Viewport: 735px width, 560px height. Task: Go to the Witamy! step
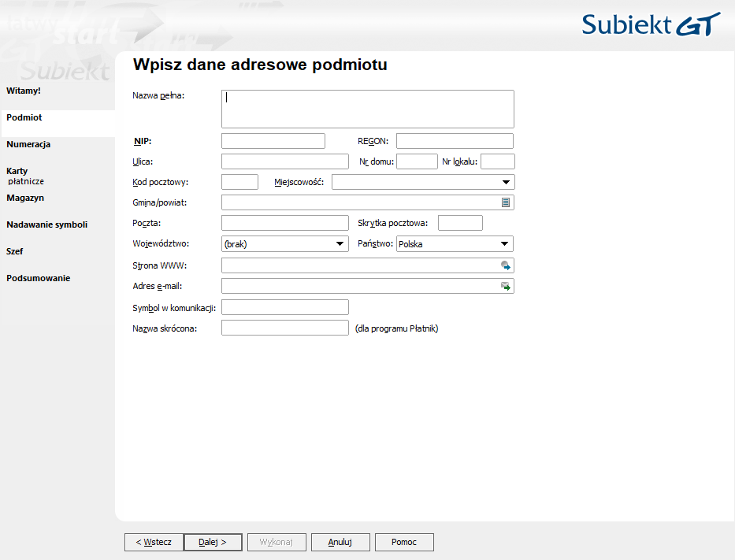click(x=24, y=91)
